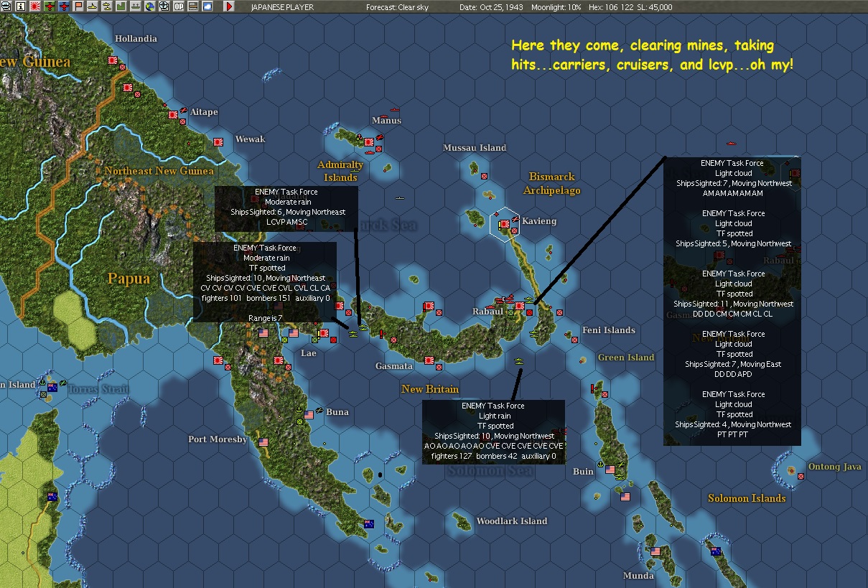Click the globe toolbar icon
This screenshot has width=868, height=588.
(x=150, y=6)
